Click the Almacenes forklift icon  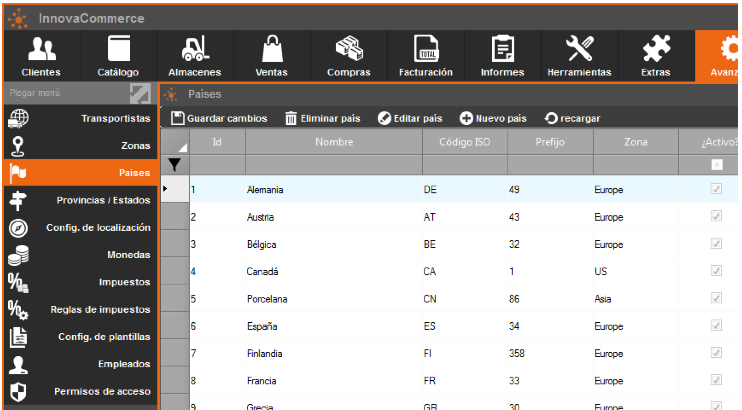(195, 49)
